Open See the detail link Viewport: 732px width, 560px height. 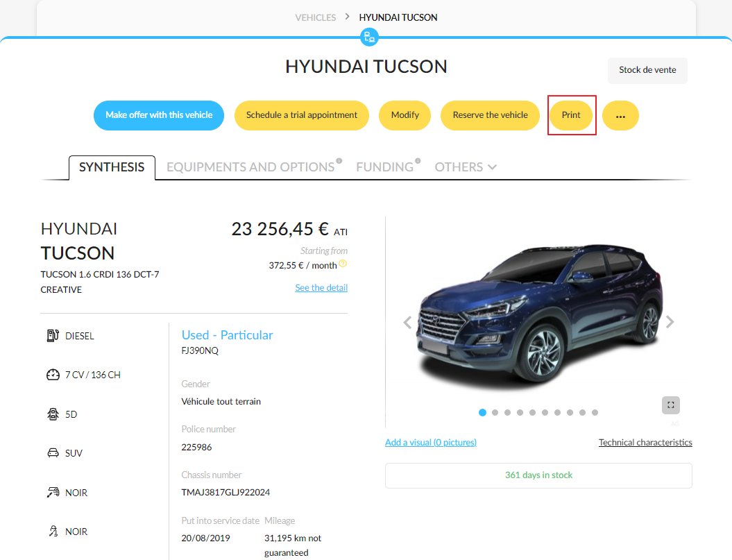pyautogui.click(x=321, y=288)
